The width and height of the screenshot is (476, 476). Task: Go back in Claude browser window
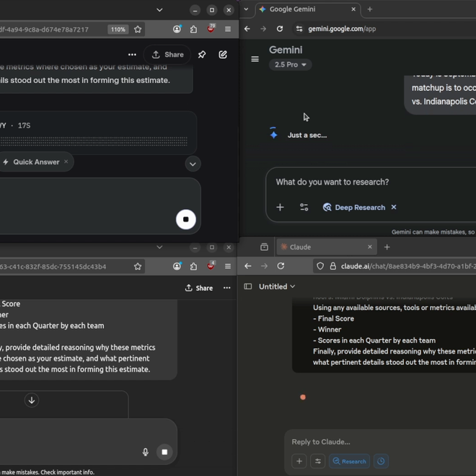(248, 266)
